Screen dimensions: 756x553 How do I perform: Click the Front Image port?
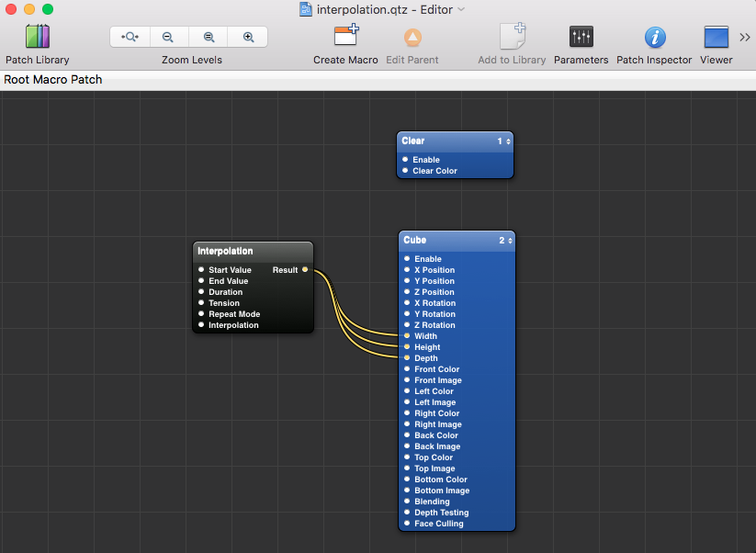(x=407, y=380)
